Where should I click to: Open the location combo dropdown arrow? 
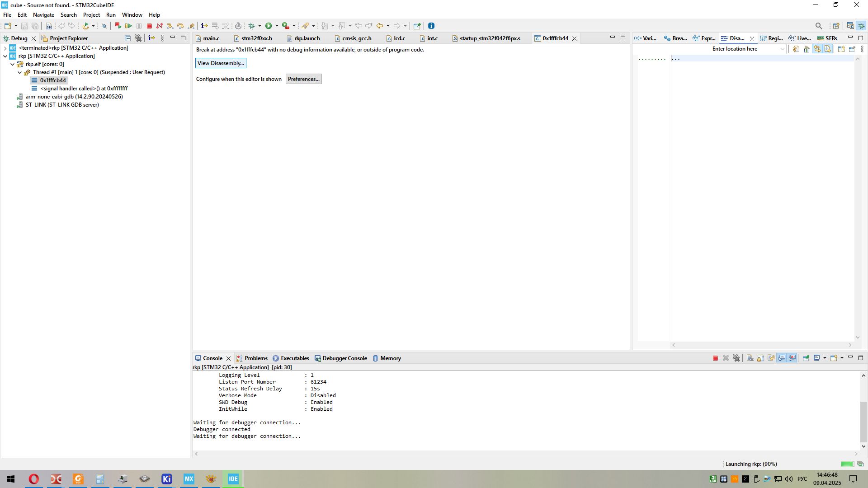tap(783, 49)
